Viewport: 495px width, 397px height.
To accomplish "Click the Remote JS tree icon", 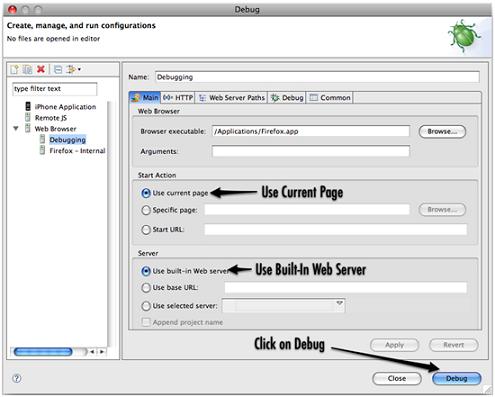I will [x=28, y=117].
